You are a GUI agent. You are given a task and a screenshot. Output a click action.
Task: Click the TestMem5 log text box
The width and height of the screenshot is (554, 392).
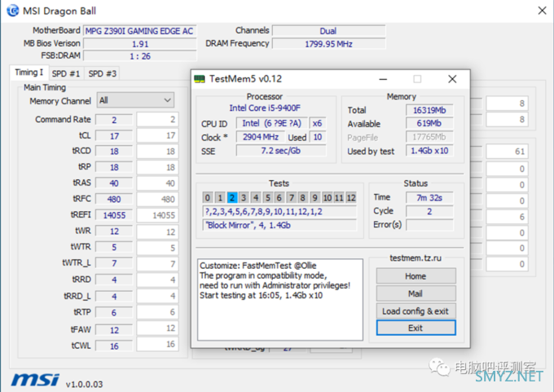(x=280, y=300)
